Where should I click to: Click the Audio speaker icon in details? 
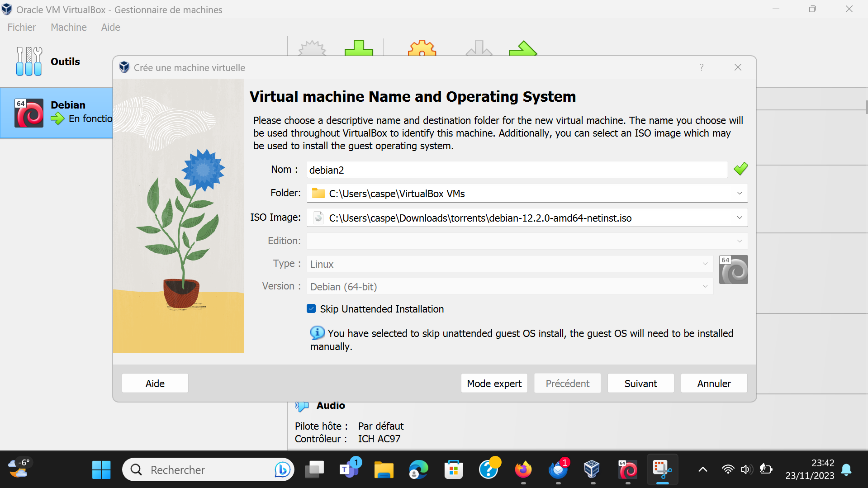302,406
